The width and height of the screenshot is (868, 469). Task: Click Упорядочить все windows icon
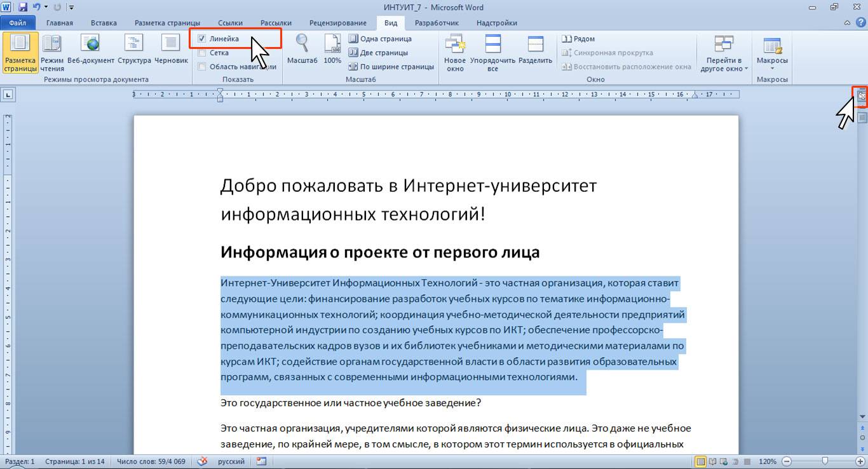(492, 53)
